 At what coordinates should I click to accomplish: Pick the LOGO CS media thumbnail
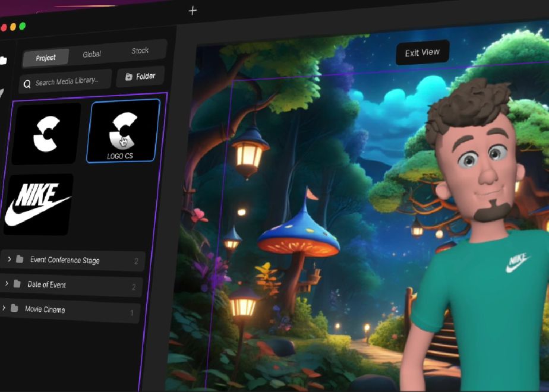point(123,131)
